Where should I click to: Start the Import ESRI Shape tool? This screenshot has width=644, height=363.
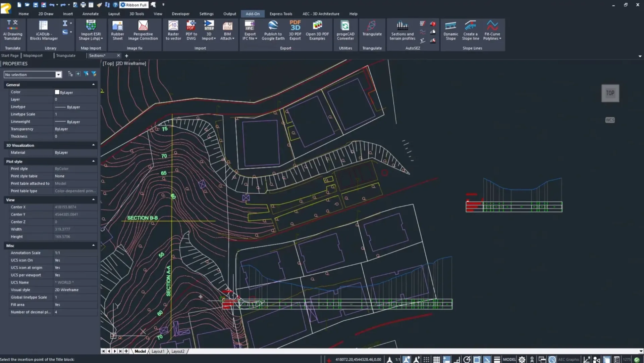pos(91,30)
